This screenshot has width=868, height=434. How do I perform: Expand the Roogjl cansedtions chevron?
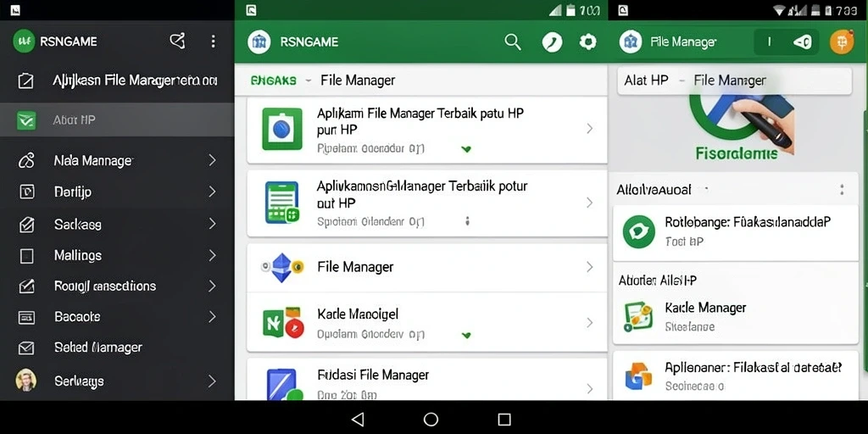[212, 287]
